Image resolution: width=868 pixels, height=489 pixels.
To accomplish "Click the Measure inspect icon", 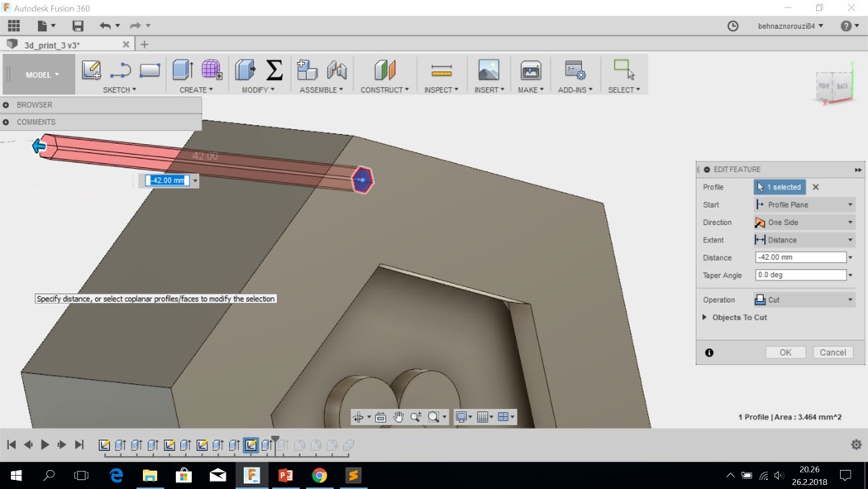I will 441,71.
